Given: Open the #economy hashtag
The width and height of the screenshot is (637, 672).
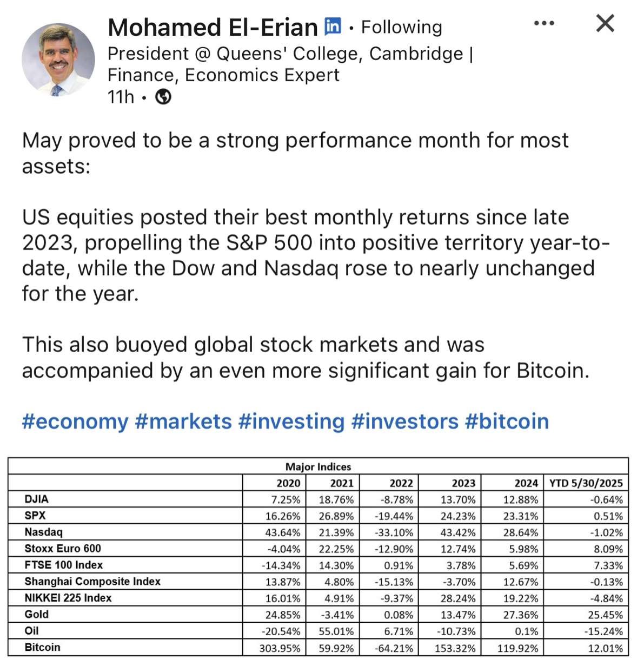Looking at the screenshot, I should coord(75,421).
